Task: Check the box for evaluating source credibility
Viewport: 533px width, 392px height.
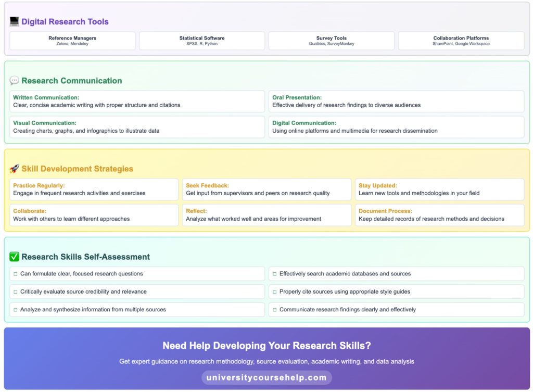Action: click(x=15, y=292)
